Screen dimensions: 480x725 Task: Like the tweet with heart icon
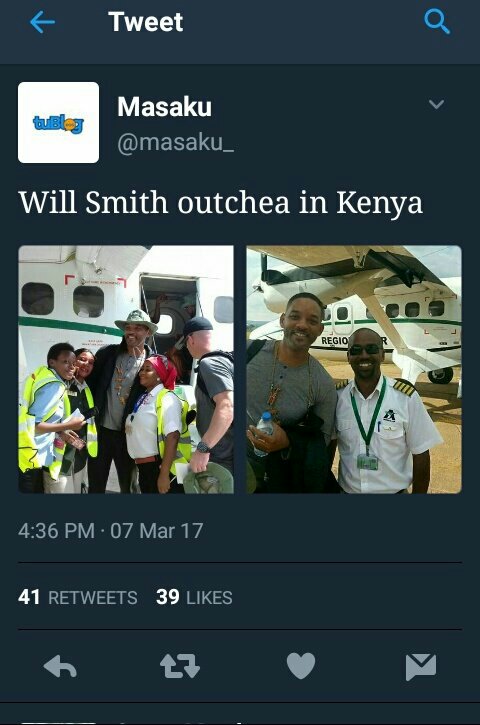[x=301, y=666]
